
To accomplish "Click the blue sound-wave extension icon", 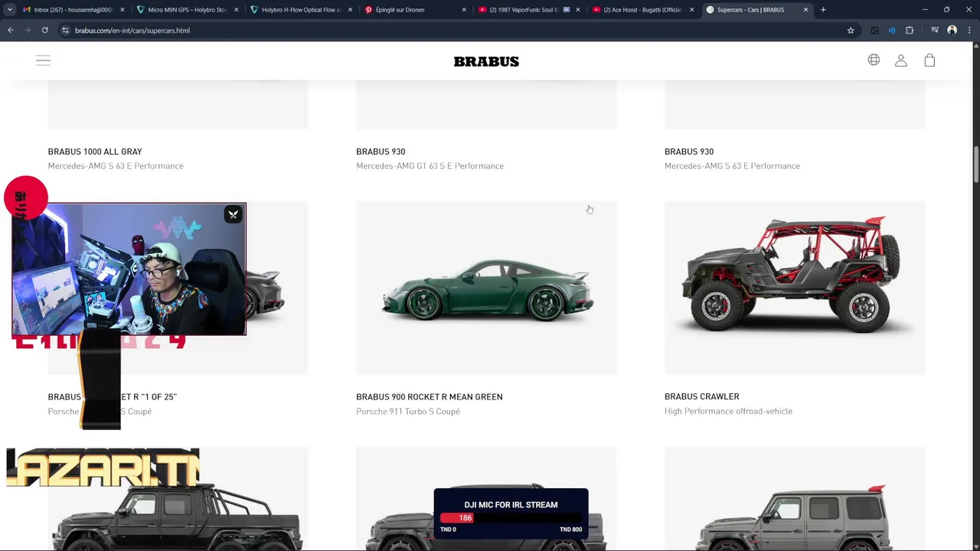I will pyautogui.click(x=892, y=31).
